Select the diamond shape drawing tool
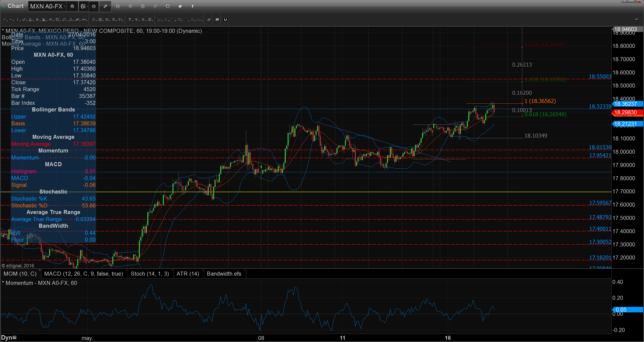The height and width of the screenshot is (342, 644). [64, 20]
